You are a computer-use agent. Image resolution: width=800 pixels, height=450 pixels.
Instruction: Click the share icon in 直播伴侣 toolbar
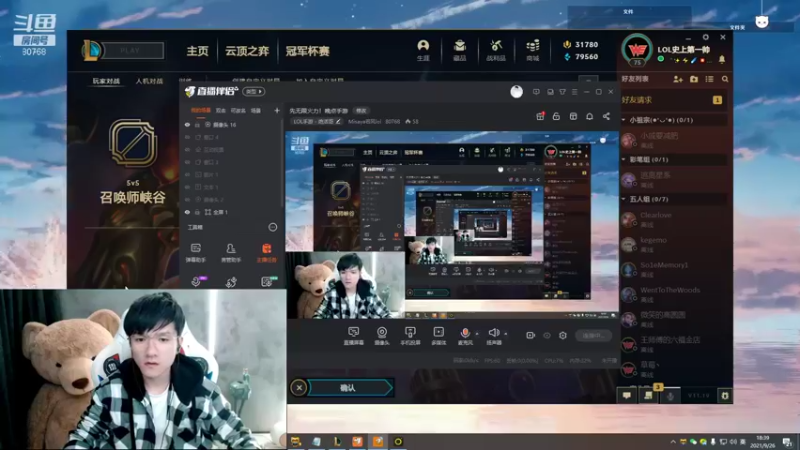point(606,116)
